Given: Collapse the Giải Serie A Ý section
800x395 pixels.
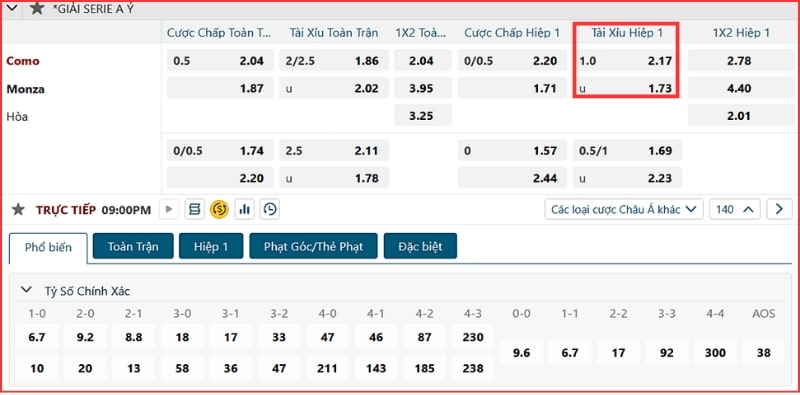Looking at the screenshot, I should click(14, 8).
